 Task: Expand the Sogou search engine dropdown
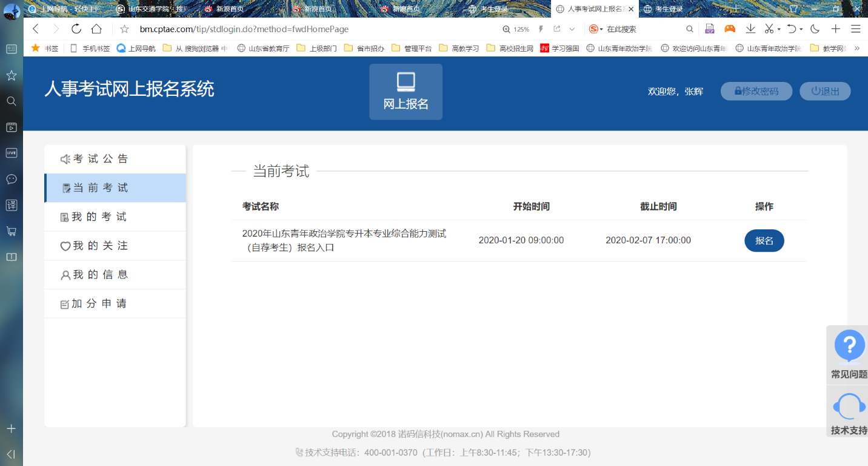(x=601, y=29)
